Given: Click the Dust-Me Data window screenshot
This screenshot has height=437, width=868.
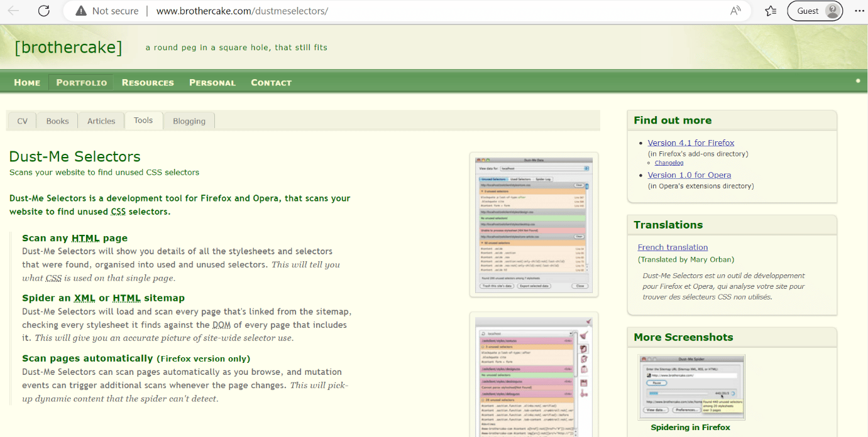Looking at the screenshot, I should coord(534,224).
